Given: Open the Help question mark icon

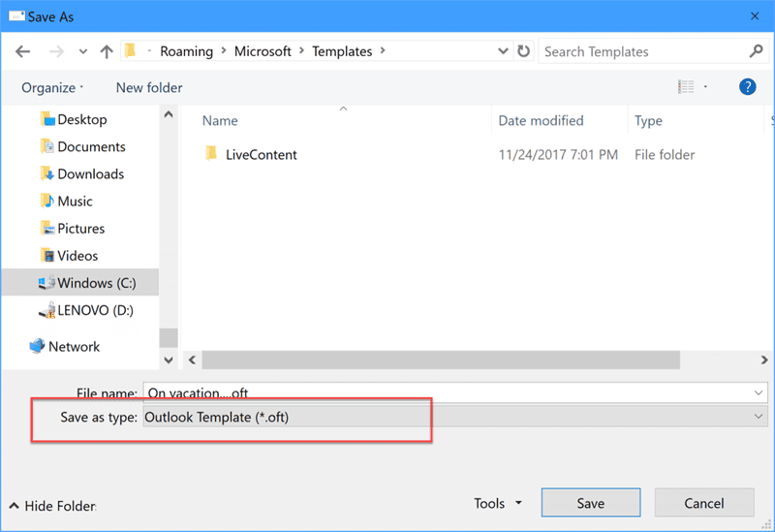Looking at the screenshot, I should pos(747,87).
